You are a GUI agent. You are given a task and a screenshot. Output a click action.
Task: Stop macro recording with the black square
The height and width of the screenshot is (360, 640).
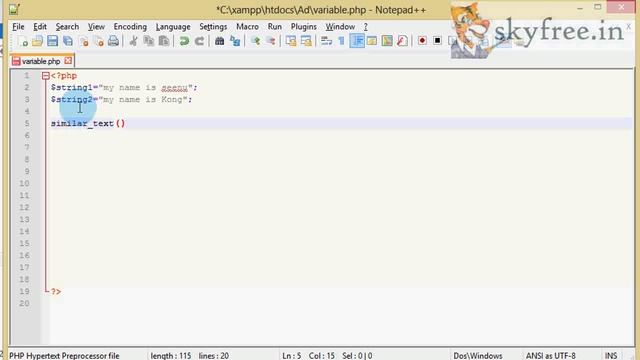438,41
